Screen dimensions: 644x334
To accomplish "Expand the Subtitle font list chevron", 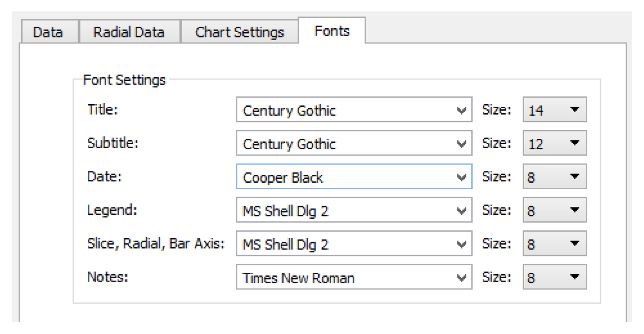I will (462, 144).
